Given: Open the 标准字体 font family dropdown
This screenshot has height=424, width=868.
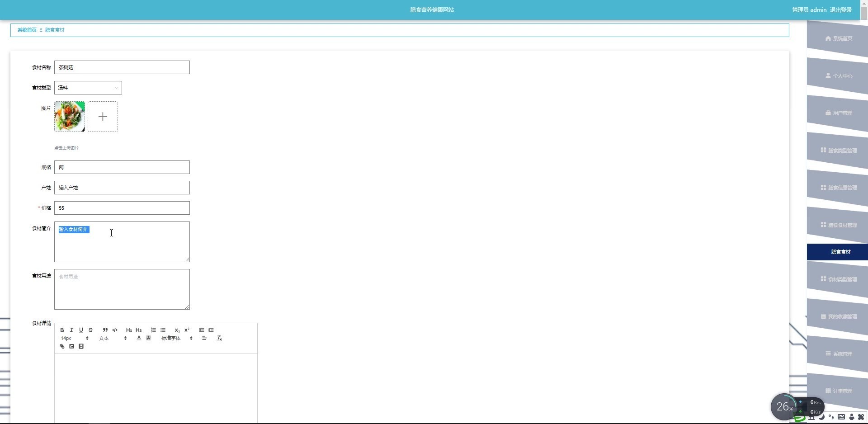Looking at the screenshot, I should (177, 338).
